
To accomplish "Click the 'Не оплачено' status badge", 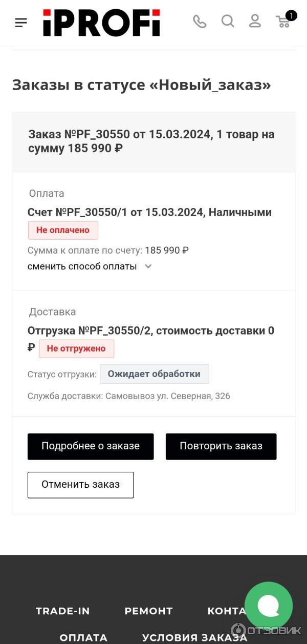I will pos(63,231).
